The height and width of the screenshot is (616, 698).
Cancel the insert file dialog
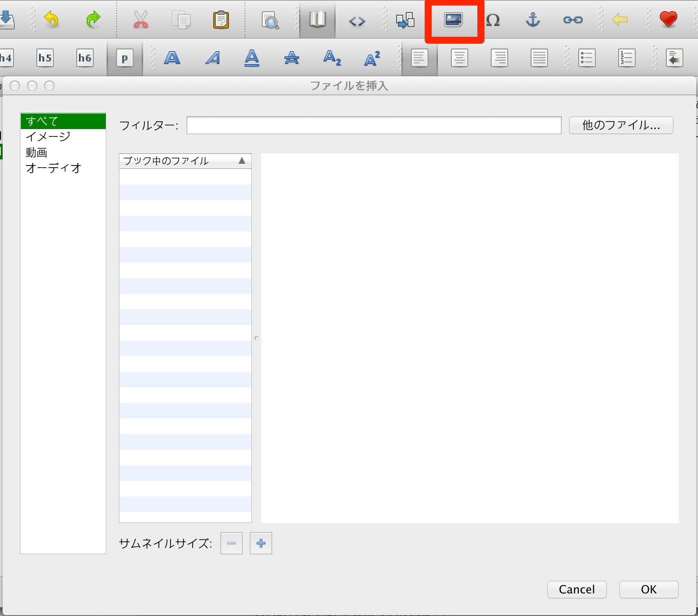[577, 590]
